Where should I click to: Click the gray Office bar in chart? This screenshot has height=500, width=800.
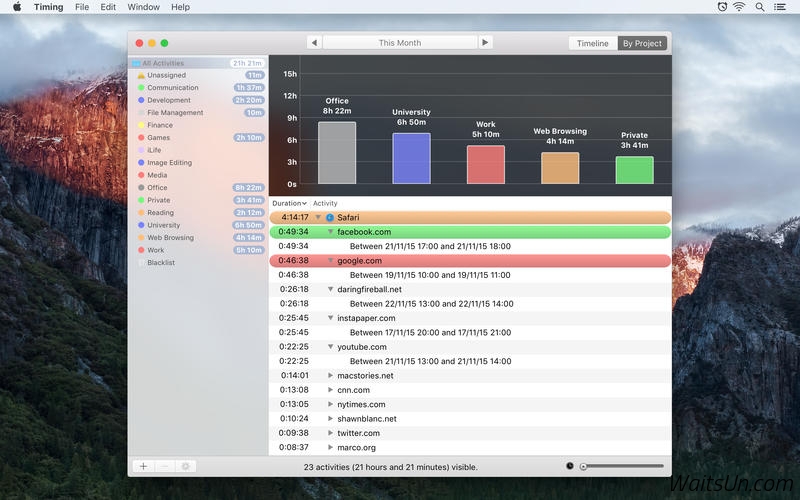click(x=337, y=153)
